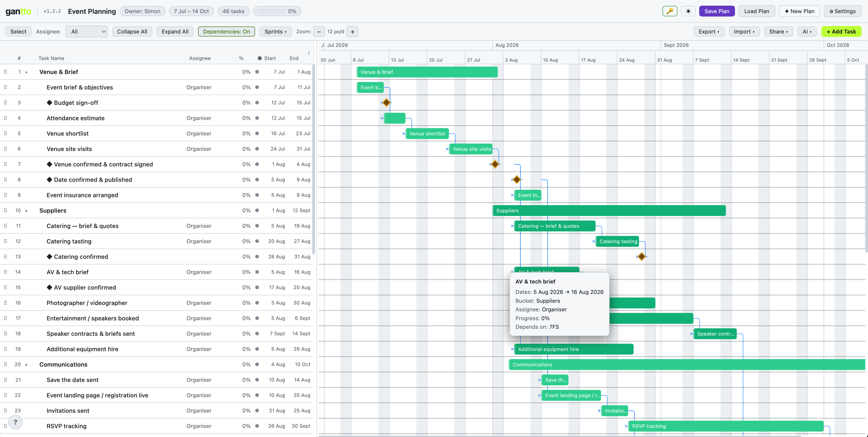Viewport: 868px width, 437px height.
Task: Click the diamond icon beside Catering confirmed name
Action: click(x=50, y=257)
